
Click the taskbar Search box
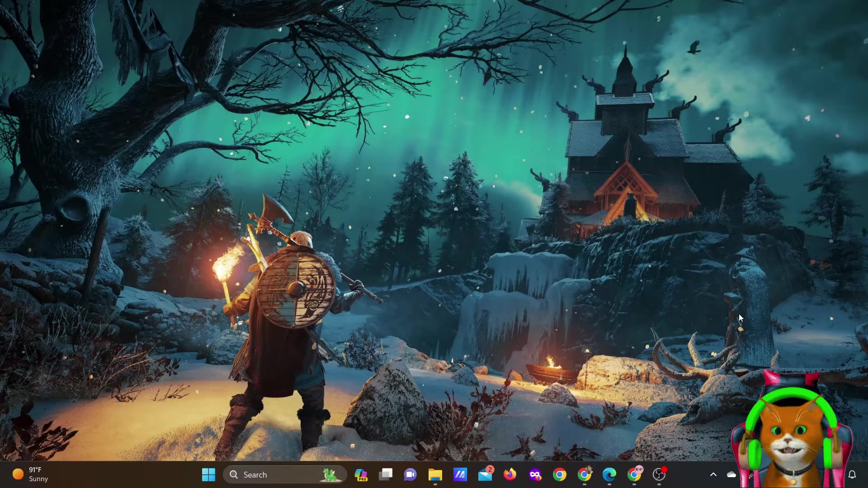285,474
